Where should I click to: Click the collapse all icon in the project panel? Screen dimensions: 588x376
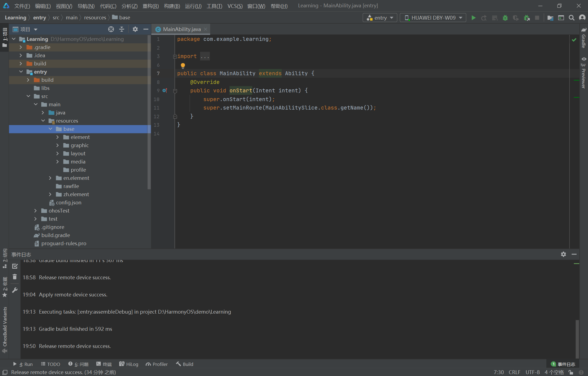tap(122, 29)
